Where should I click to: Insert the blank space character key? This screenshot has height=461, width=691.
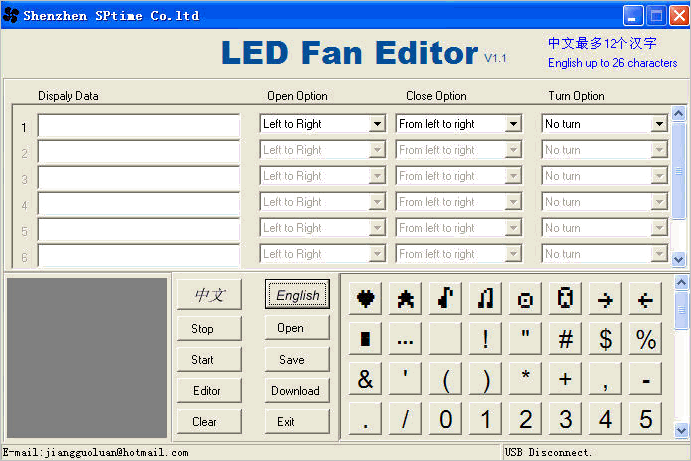[446, 338]
